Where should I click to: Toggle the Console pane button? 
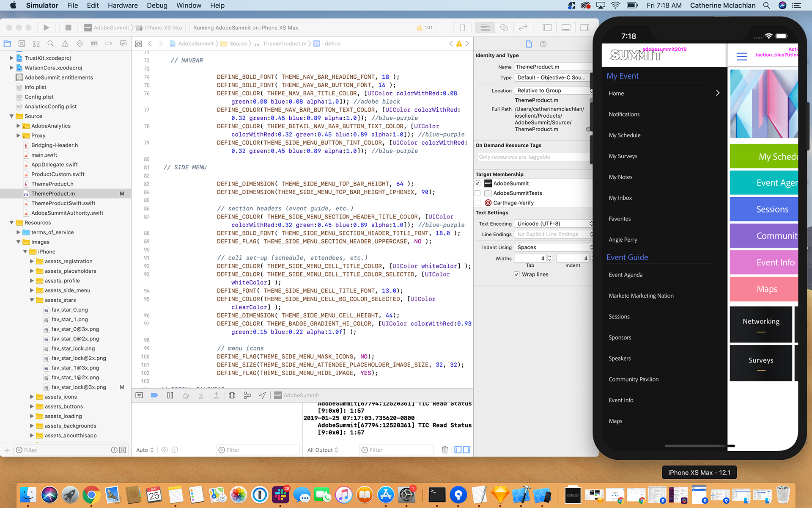pyautogui.click(x=467, y=450)
